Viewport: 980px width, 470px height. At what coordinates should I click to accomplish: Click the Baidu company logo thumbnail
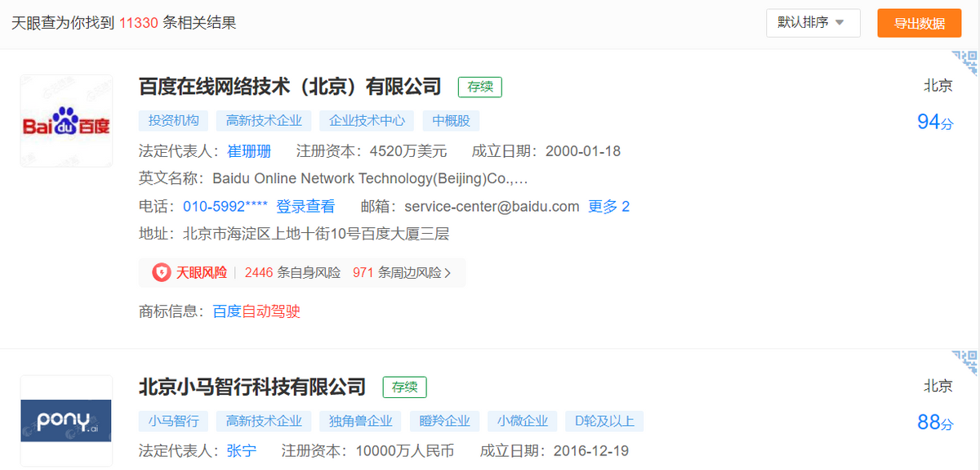[66, 121]
